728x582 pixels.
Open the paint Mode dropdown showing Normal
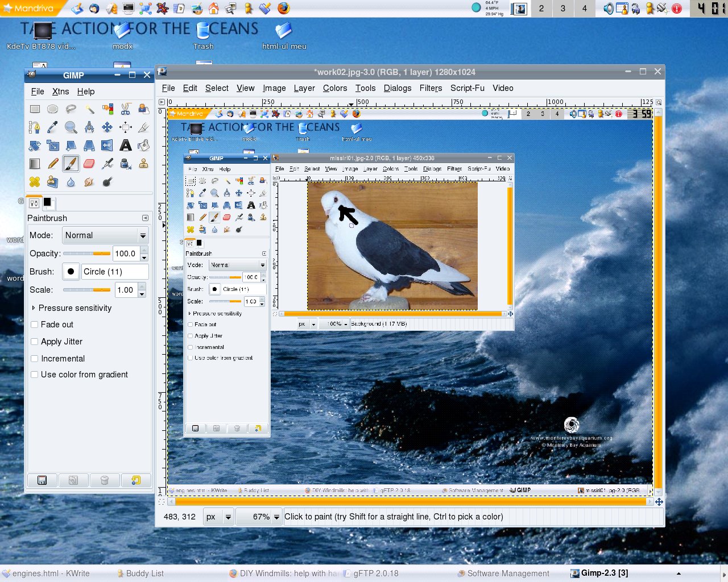pyautogui.click(x=105, y=235)
